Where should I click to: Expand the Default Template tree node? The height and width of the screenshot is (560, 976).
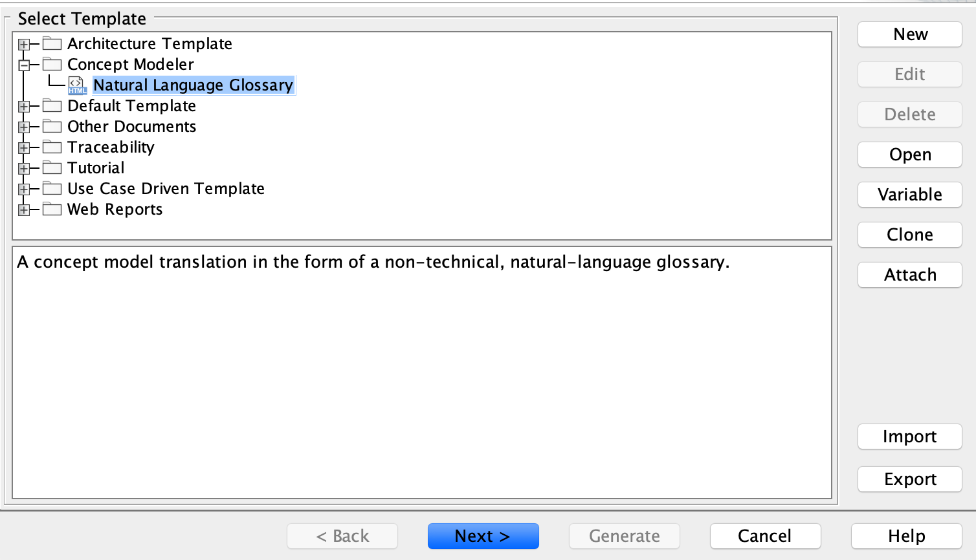pyautogui.click(x=24, y=107)
